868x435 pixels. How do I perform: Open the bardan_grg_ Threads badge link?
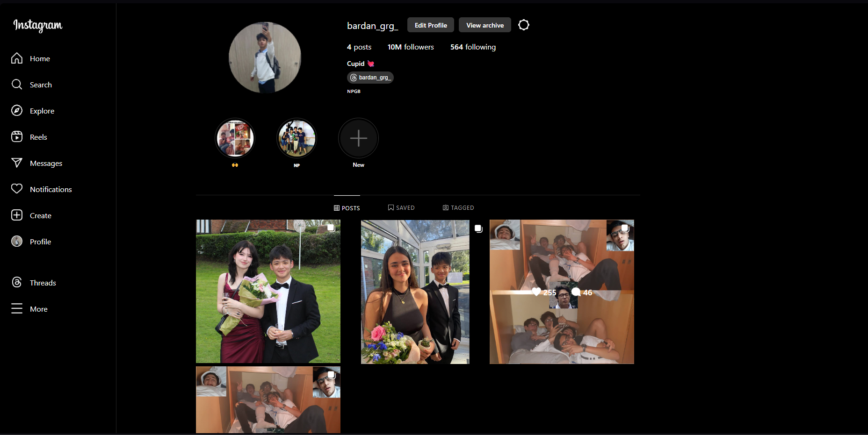(370, 78)
